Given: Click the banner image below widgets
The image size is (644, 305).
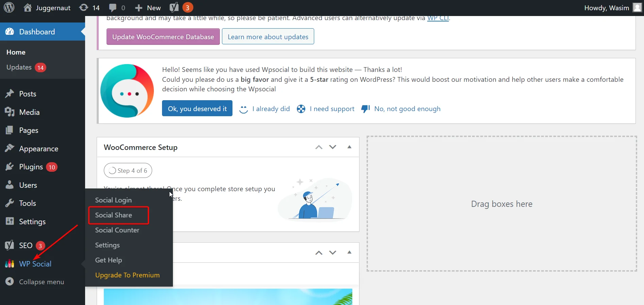Looking at the screenshot, I should coord(228,297).
